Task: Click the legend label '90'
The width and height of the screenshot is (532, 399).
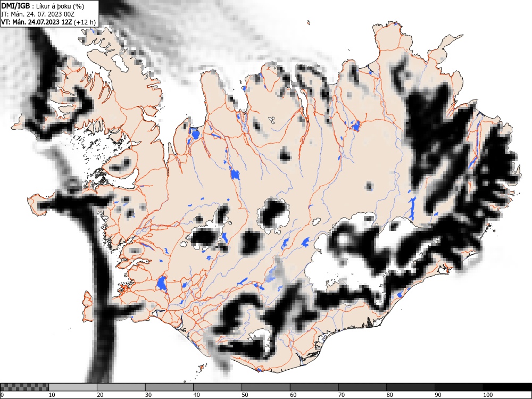Action: [438, 395]
